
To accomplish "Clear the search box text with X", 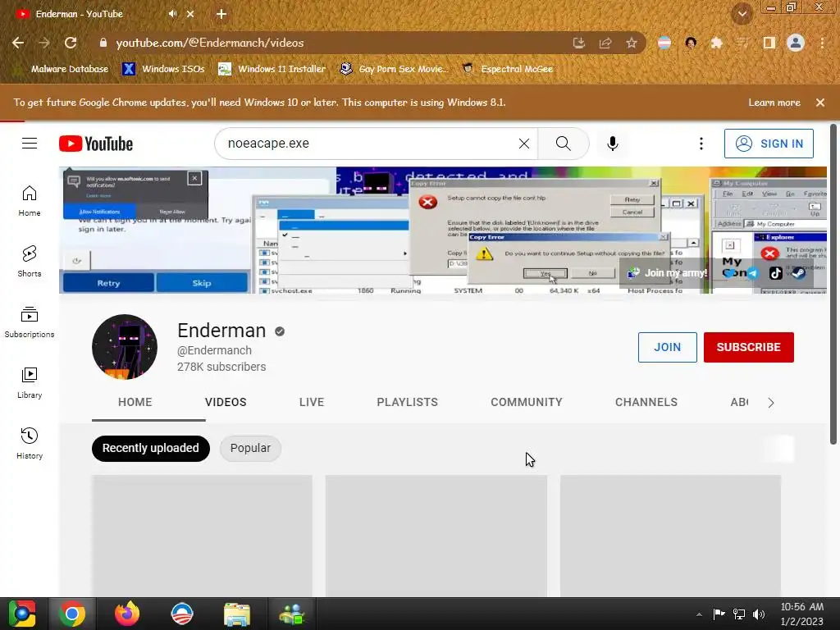I will [524, 144].
